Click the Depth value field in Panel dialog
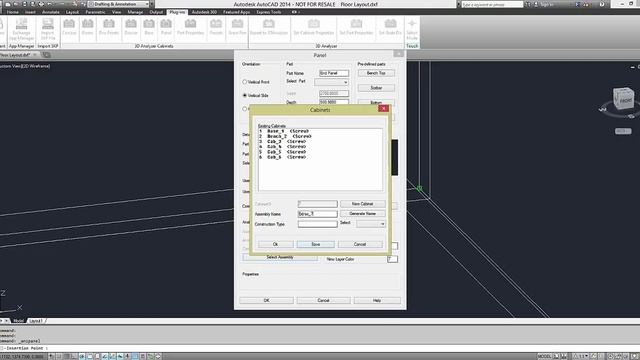 [x=334, y=102]
